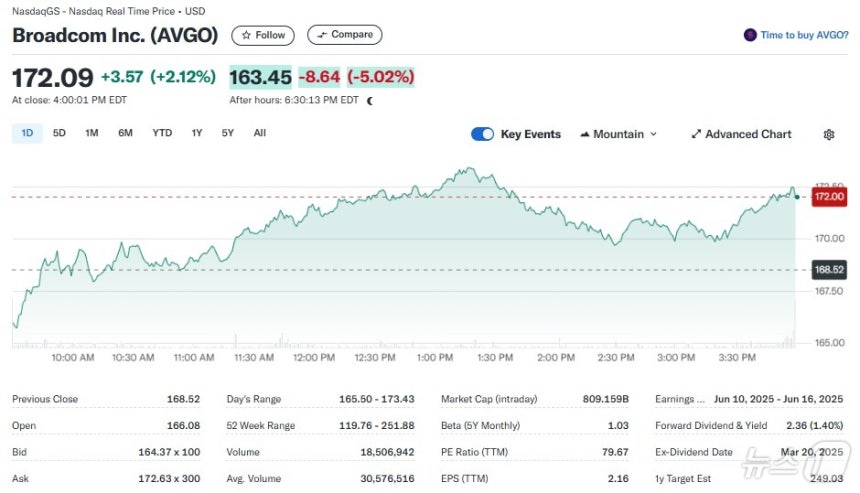Click the moon after-hours icon

(370, 100)
